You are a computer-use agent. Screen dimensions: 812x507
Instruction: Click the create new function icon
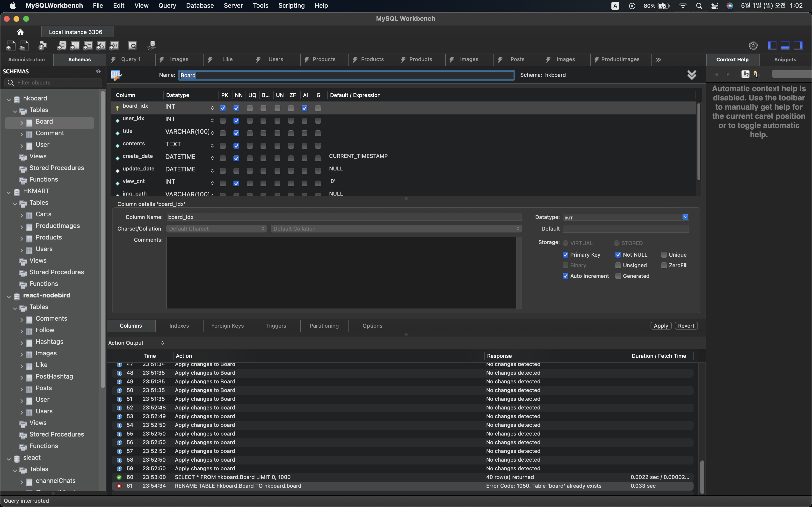point(114,45)
